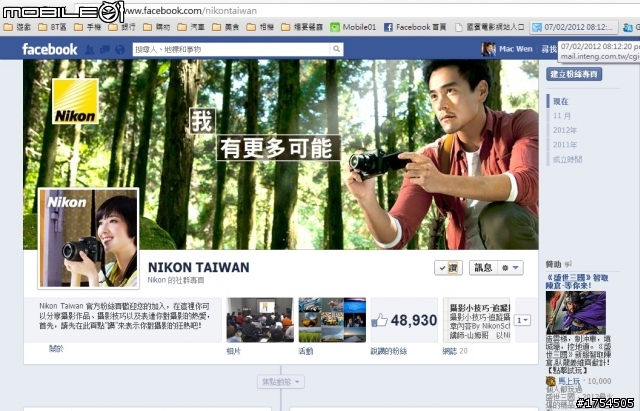Click the small icon beside 馬上玩
The width and height of the screenshot is (640, 411).
(551, 381)
